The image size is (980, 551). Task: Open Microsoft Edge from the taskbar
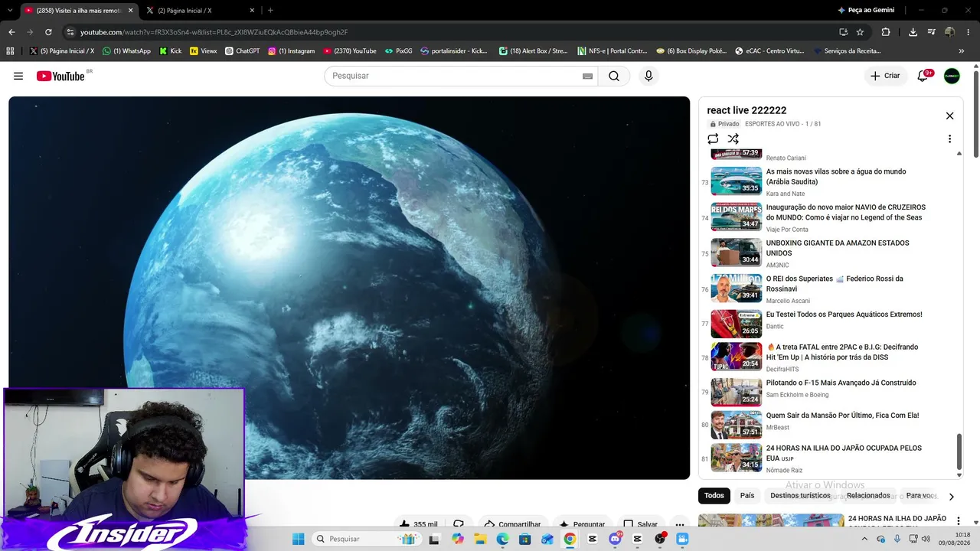tap(502, 539)
